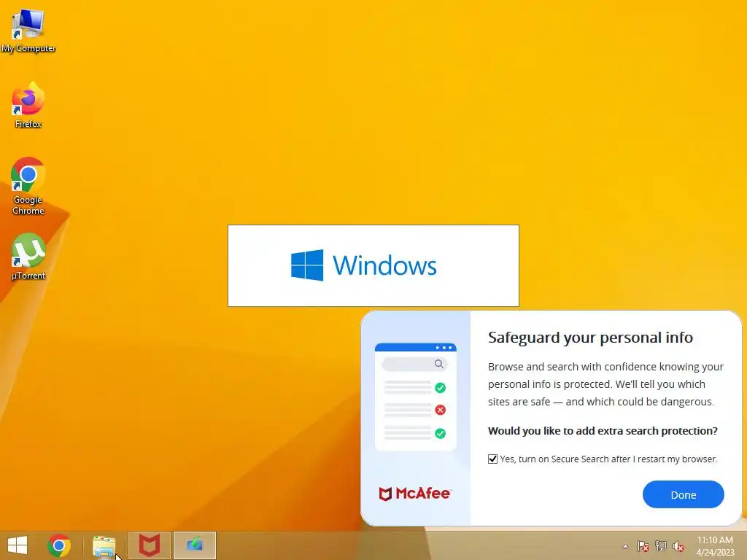747x560 pixels.
Task: Click the 'Would you like to add extra search protection?' text
Action: coord(603,431)
